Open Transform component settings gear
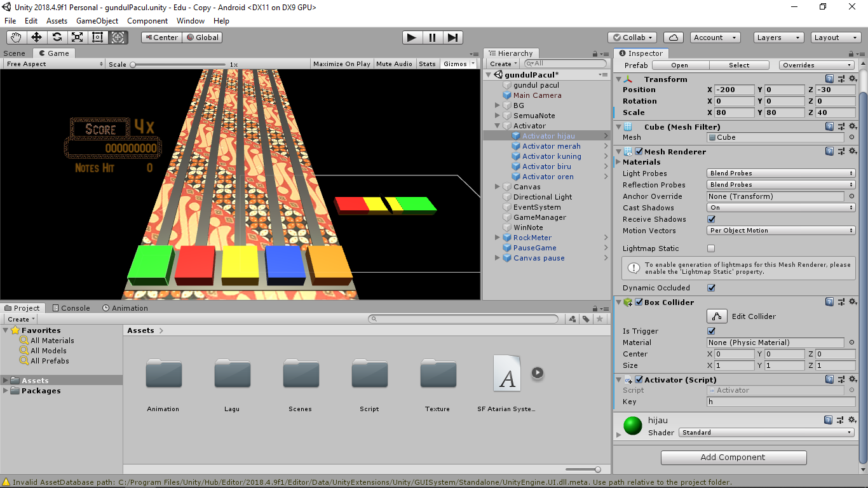 coord(852,79)
